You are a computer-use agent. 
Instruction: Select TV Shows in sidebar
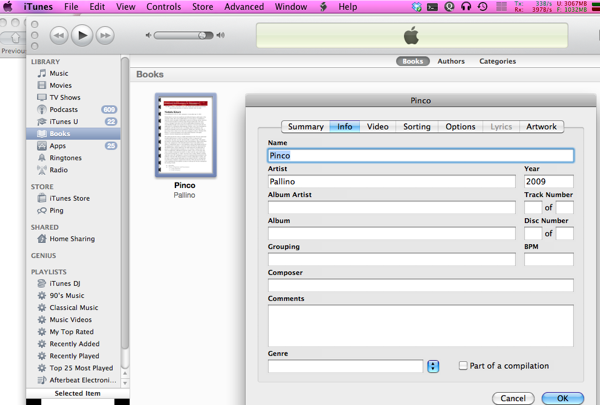[64, 97]
